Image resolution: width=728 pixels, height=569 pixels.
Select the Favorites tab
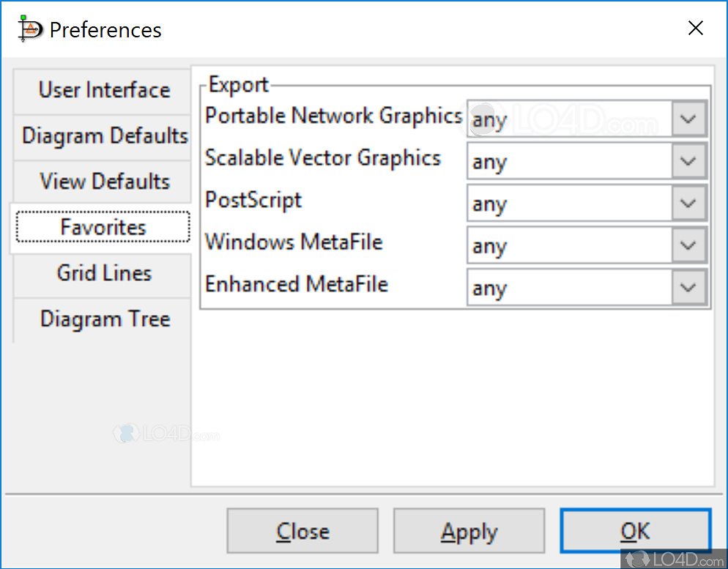(103, 227)
